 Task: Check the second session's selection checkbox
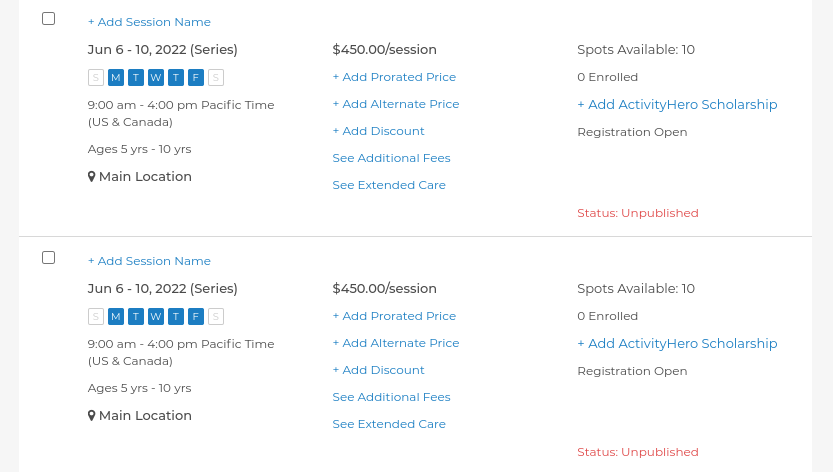click(48, 258)
